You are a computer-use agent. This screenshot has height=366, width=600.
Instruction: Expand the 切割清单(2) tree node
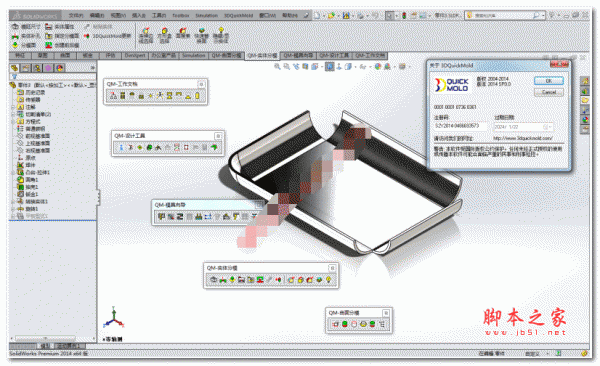[13, 114]
